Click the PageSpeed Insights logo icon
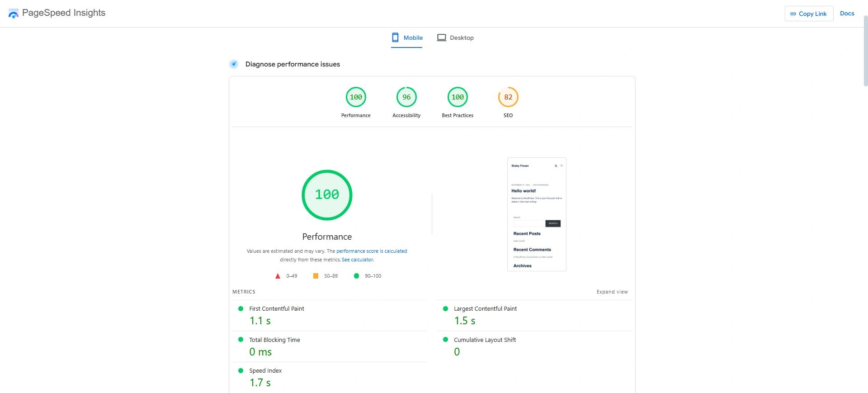The width and height of the screenshot is (868, 393). pos(14,14)
